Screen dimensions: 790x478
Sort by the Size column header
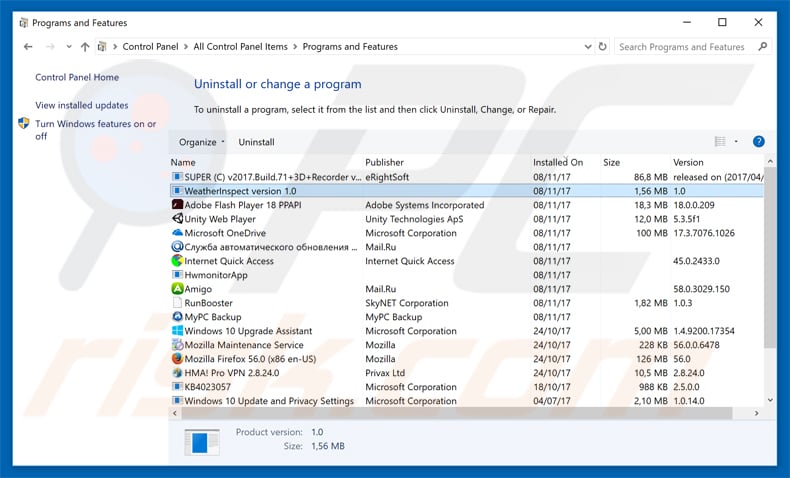[x=612, y=162]
